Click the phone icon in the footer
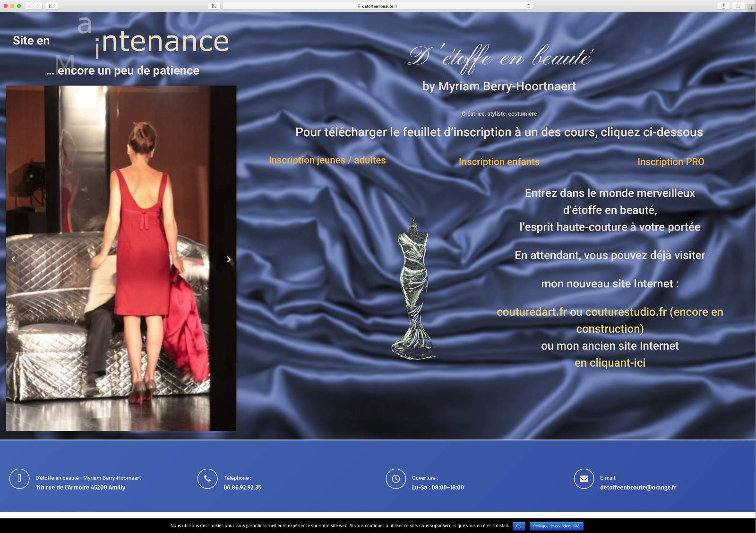 [x=207, y=479]
